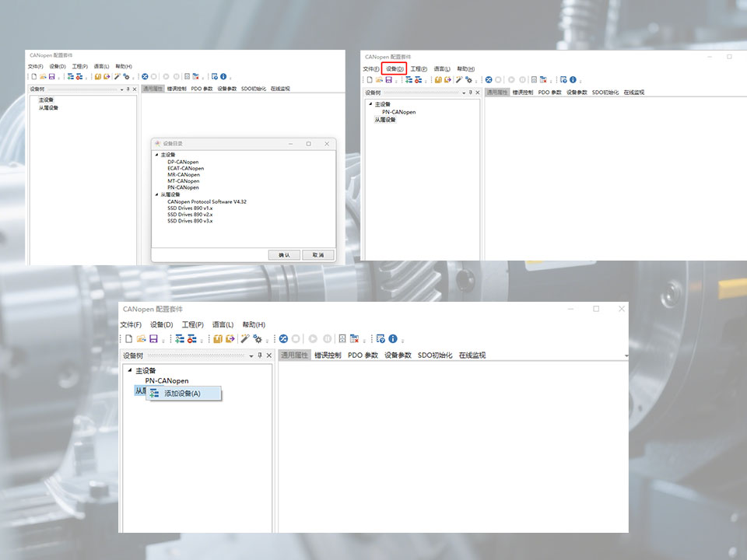Viewport: 747px width, 560px height.
Task: Collapse 主设备 node in 设备目录 dialog
Action: pyautogui.click(x=156, y=155)
